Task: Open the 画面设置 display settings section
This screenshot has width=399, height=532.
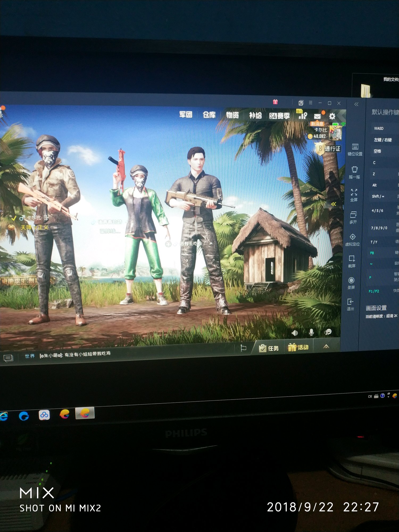Action: point(376,308)
